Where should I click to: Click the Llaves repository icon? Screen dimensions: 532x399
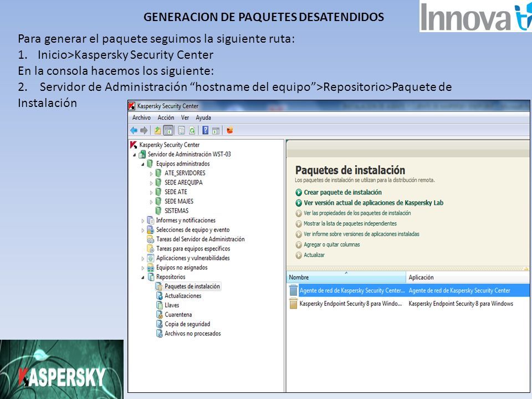point(159,305)
